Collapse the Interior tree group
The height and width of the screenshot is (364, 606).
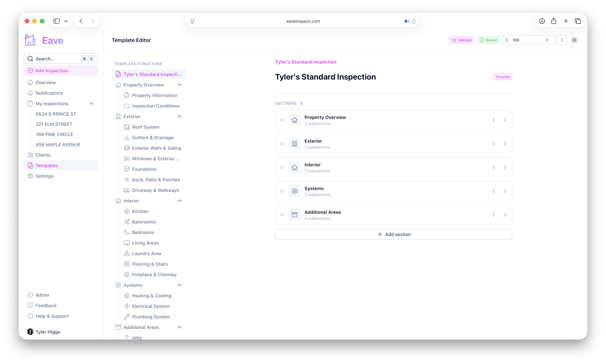pyautogui.click(x=179, y=201)
